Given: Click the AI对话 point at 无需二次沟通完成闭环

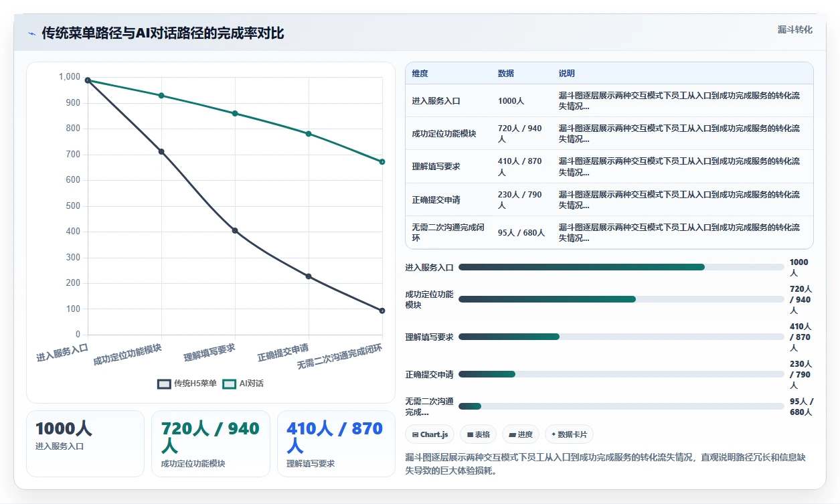Looking at the screenshot, I should (382, 161).
